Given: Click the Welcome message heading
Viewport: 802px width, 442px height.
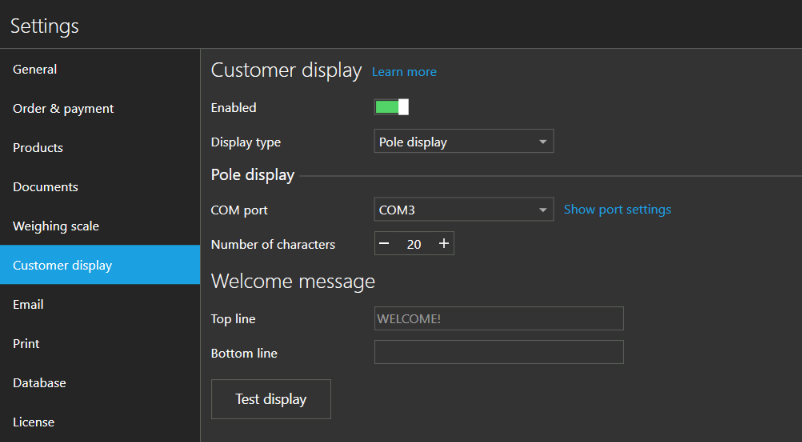Looking at the screenshot, I should (x=293, y=281).
